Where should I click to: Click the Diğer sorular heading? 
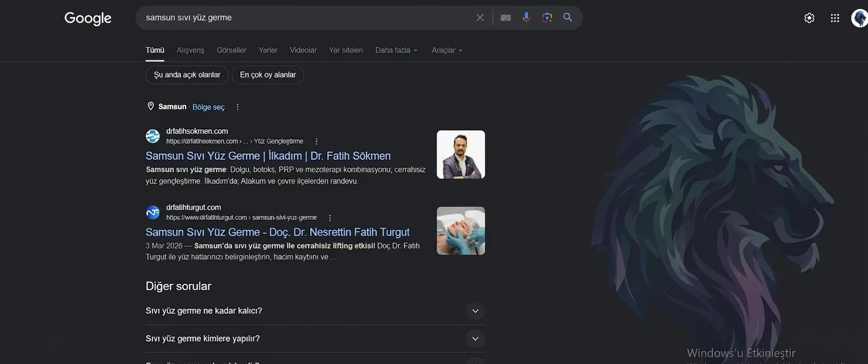[x=178, y=286]
